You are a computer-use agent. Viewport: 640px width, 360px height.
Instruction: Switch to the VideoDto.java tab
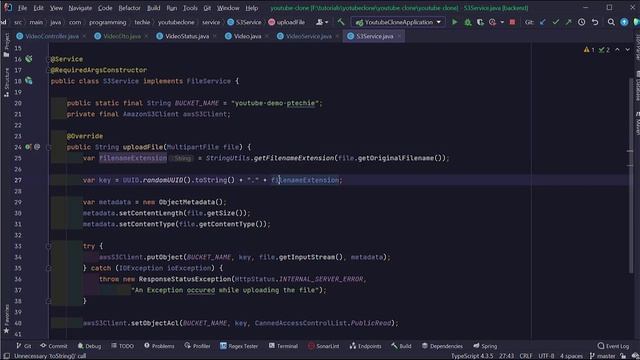click(x=121, y=36)
